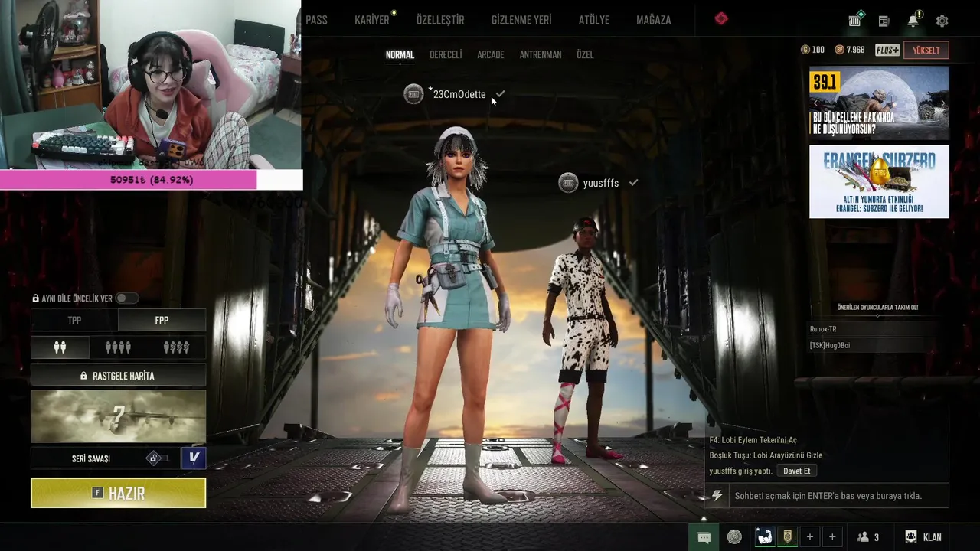The image size is (980, 551).
Task: Click the G-Coin balance icon
Action: point(805,50)
